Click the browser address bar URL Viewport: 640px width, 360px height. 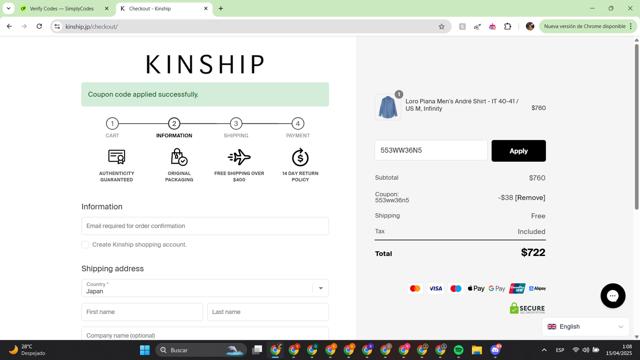91,27
